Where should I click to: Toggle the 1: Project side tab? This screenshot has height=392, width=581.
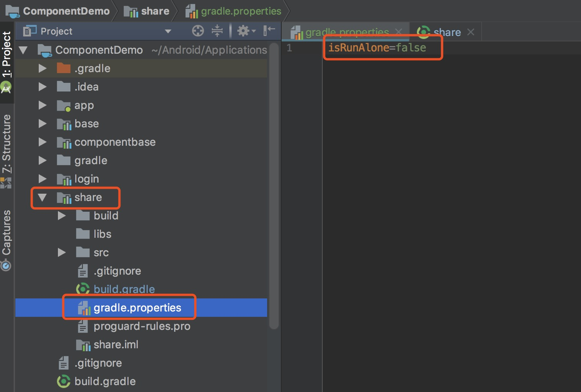pyautogui.click(x=6, y=62)
